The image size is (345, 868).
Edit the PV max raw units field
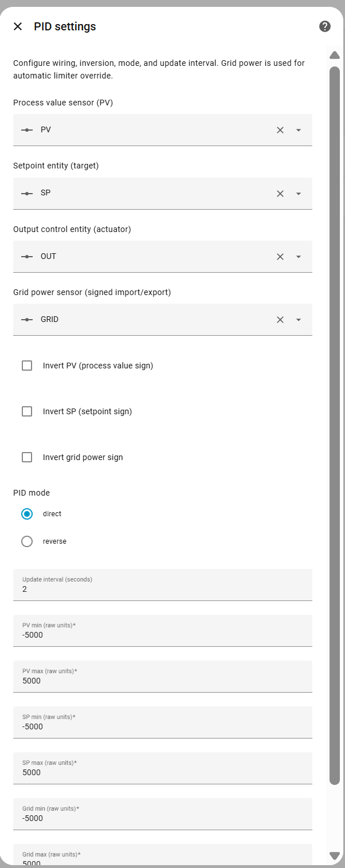(x=163, y=677)
